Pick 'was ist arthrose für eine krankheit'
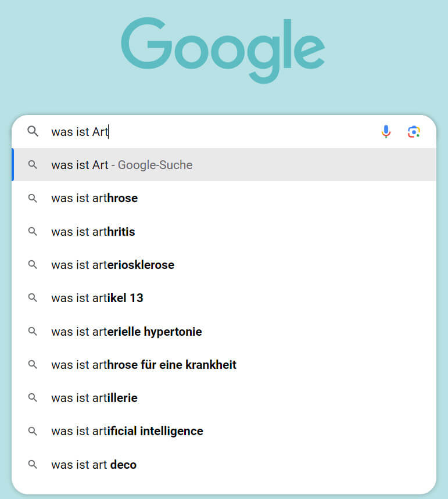448x499 pixels. [x=143, y=365]
